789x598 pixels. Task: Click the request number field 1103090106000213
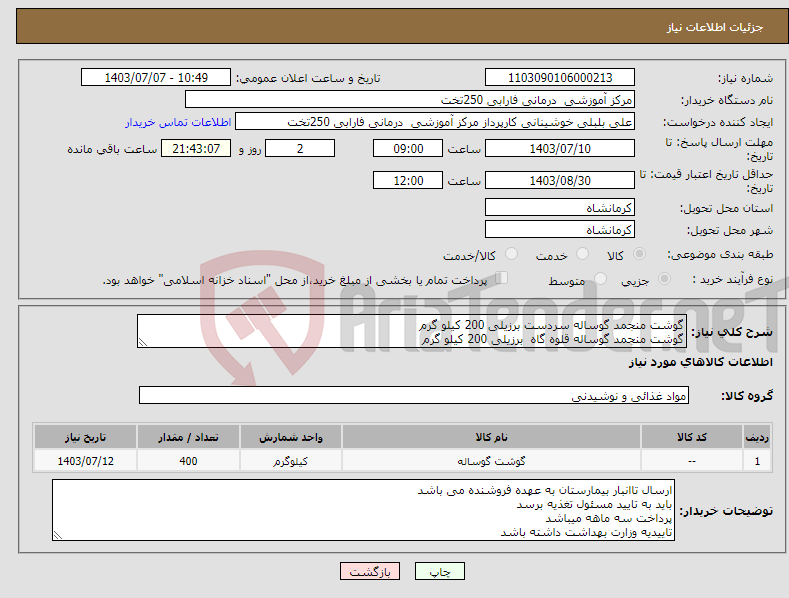tap(560, 78)
